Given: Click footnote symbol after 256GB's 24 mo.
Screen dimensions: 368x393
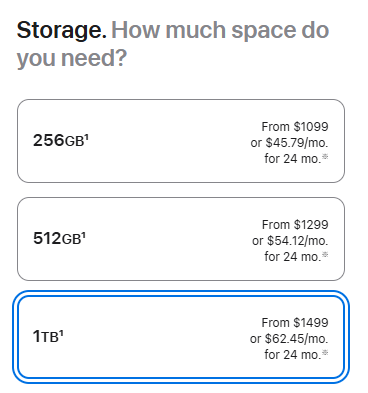Looking at the screenshot, I should pos(325,157).
